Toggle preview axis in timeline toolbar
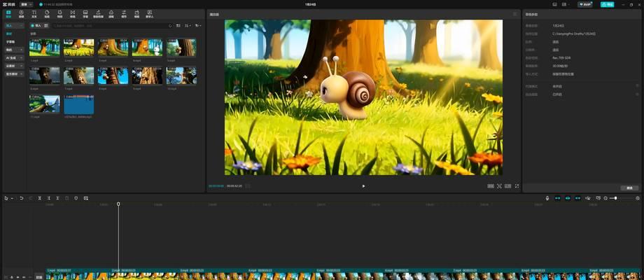 coord(588,198)
